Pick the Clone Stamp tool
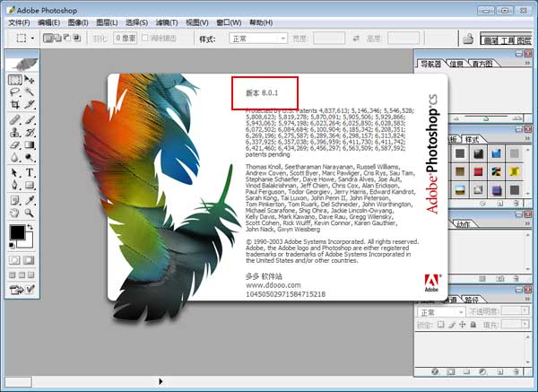Image resolution: width=538 pixels, height=392 pixels. click(x=14, y=132)
